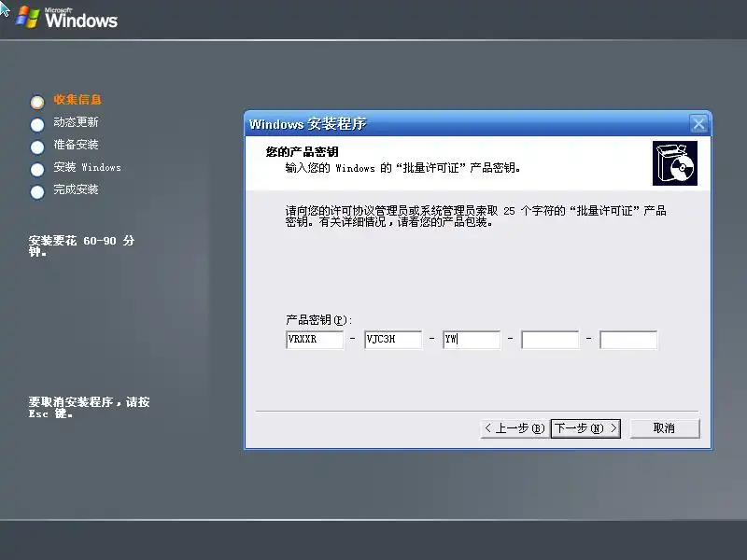The image size is (747, 560).
Task: Click the second product key field containing VJC3H
Action: tap(393, 340)
